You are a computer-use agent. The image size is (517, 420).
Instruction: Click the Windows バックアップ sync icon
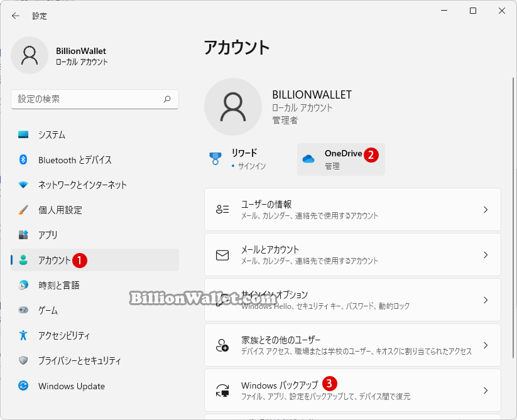click(222, 390)
